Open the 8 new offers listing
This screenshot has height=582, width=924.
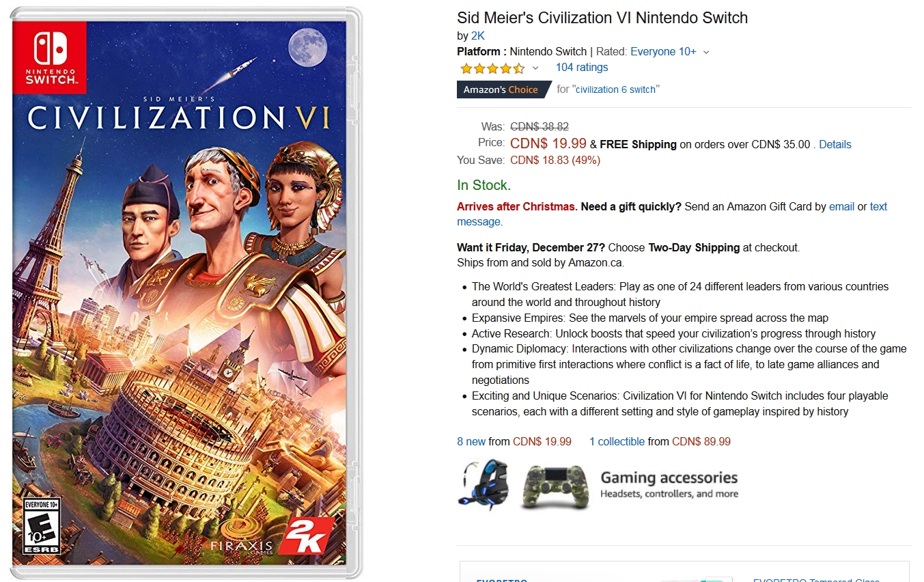pos(471,441)
